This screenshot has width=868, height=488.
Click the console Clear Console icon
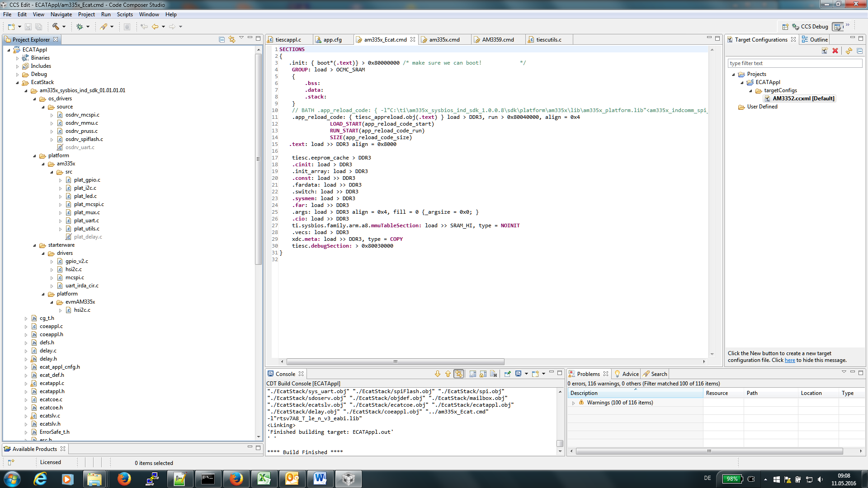(493, 374)
